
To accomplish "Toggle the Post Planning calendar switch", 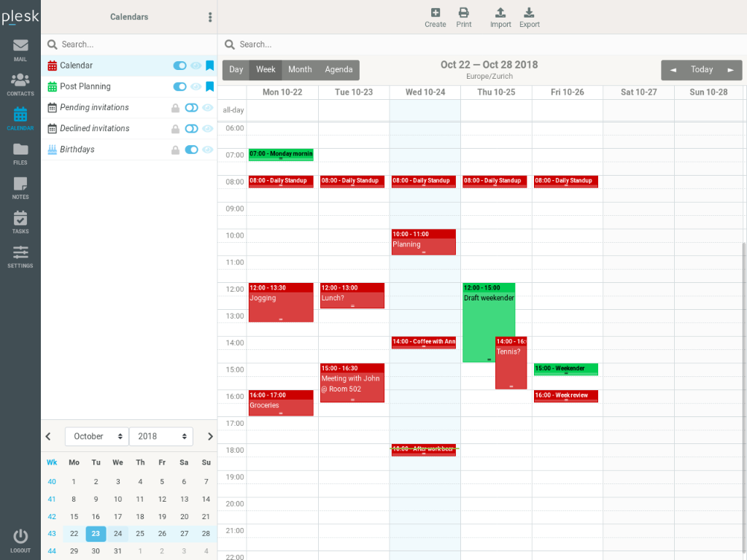I will point(179,87).
